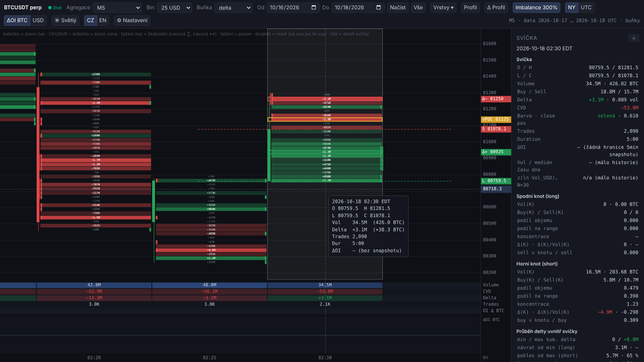Click the S 81078.1 price axis label

pyautogui.click(x=496, y=129)
